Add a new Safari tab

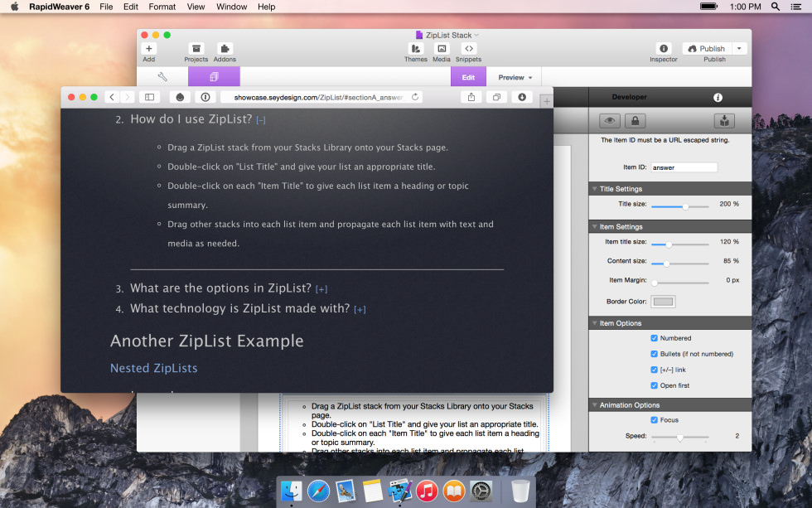pos(546,101)
